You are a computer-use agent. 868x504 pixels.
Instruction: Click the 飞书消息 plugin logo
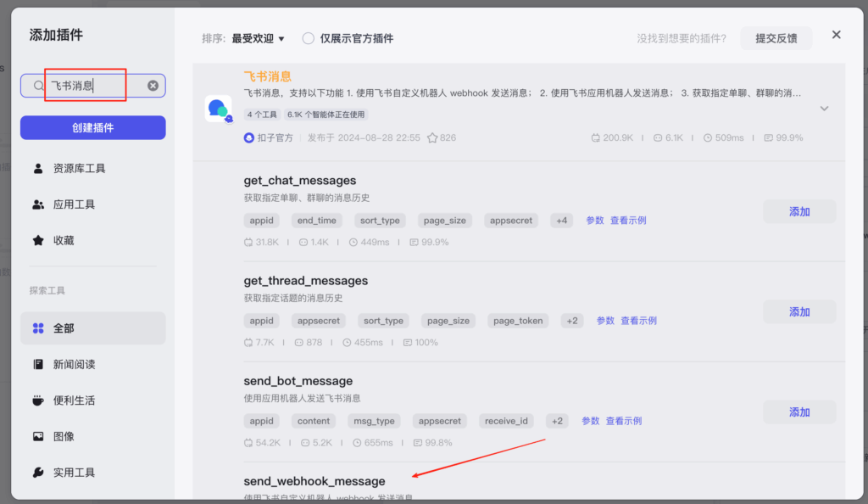pos(219,109)
